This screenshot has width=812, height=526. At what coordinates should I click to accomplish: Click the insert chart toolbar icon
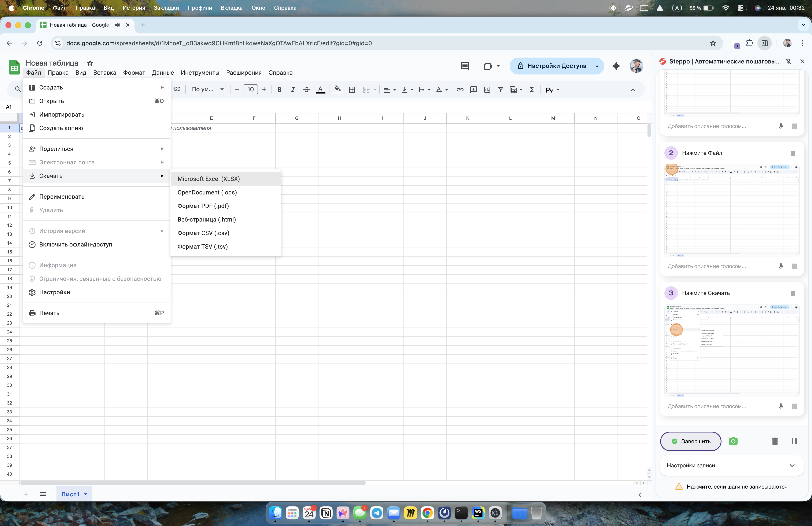tap(487, 90)
